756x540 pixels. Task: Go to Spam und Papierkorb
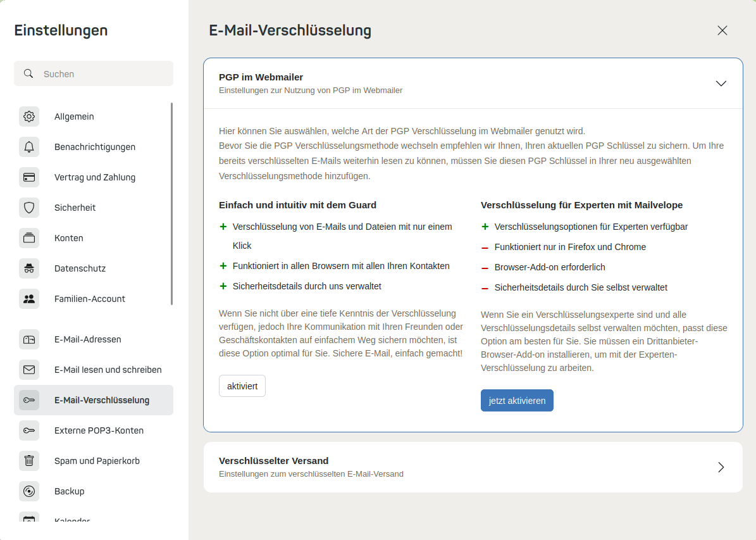[x=94, y=461]
